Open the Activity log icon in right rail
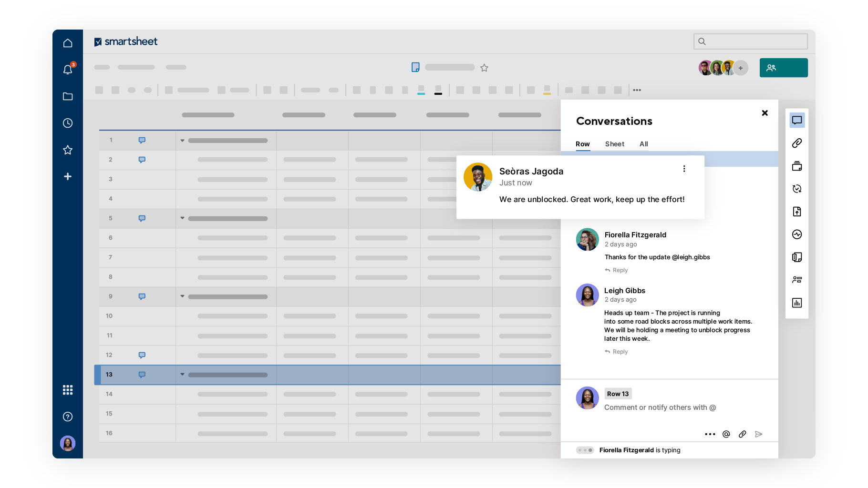This screenshot has width=868, height=488. point(796,234)
